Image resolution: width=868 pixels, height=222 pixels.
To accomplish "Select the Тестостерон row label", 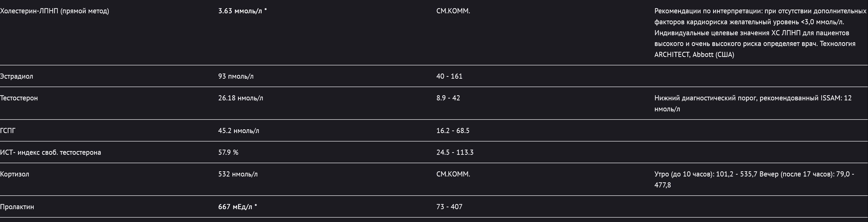I will coord(19,98).
